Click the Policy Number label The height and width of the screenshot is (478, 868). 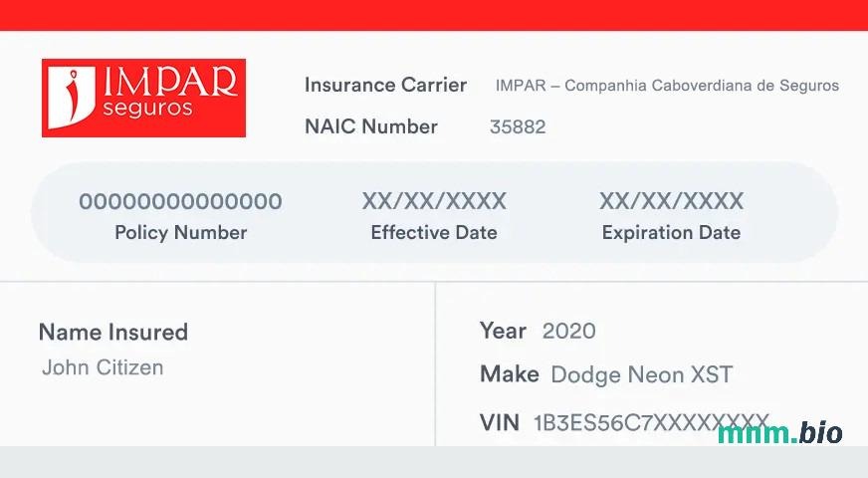tap(180, 233)
